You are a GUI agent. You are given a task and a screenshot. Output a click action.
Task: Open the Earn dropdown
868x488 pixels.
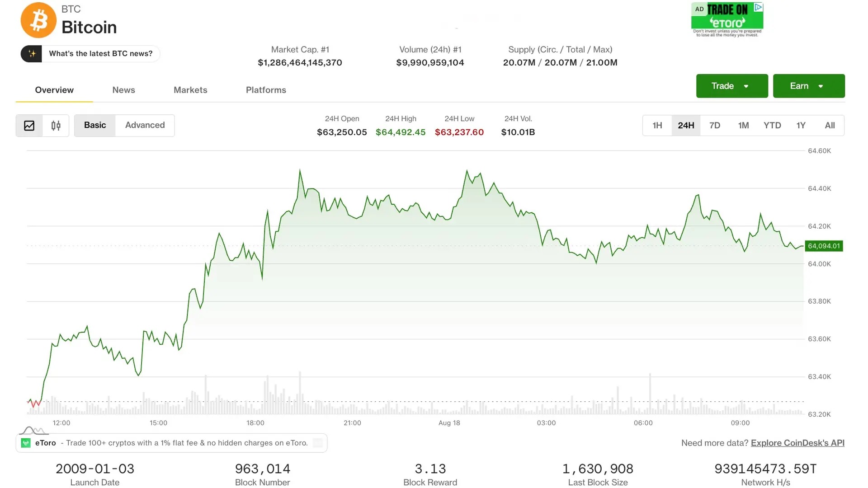pyautogui.click(x=809, y=86)
